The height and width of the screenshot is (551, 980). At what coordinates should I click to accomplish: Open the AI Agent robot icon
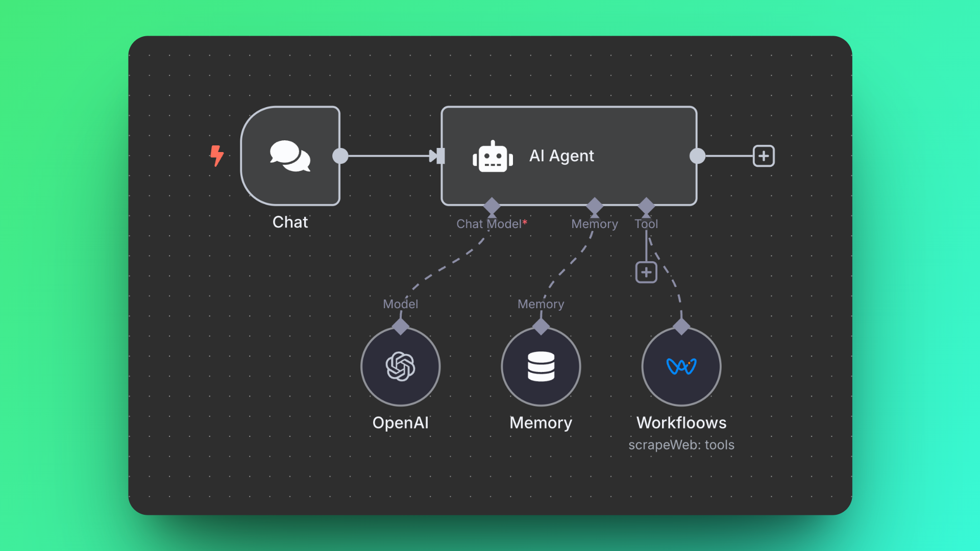[493, 157]
